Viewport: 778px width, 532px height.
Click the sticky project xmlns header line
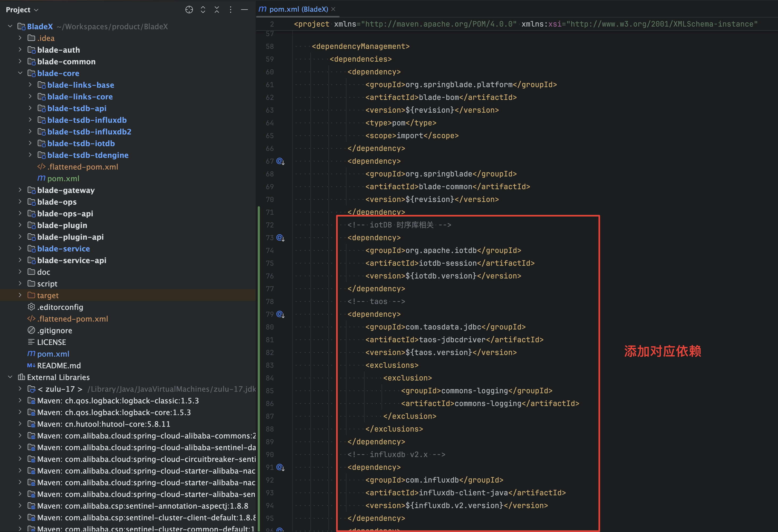pyautogui.click(x=526, y=24)
